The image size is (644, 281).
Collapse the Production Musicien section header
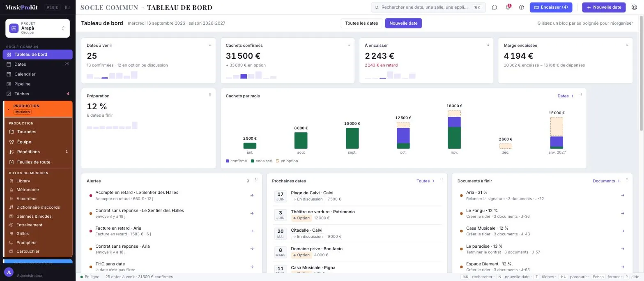pyautogui.click(x=38, y=109)
